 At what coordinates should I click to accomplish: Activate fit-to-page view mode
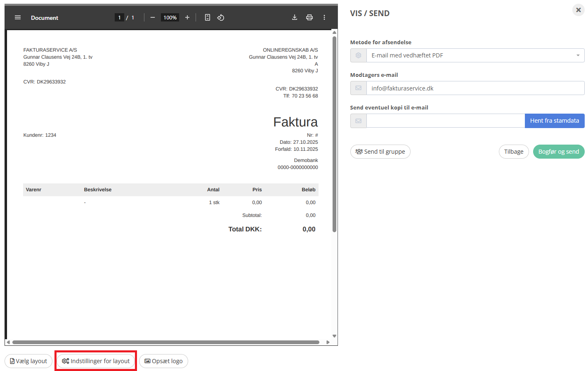[207, 17]
